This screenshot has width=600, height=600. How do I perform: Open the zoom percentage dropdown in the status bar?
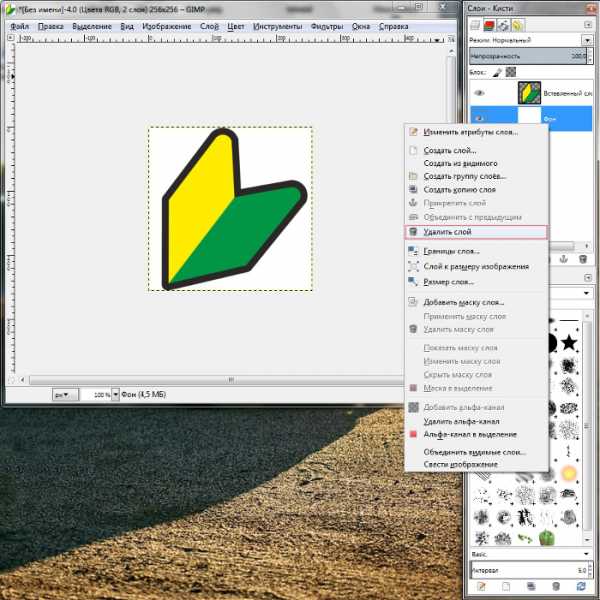tap(115, 394)
